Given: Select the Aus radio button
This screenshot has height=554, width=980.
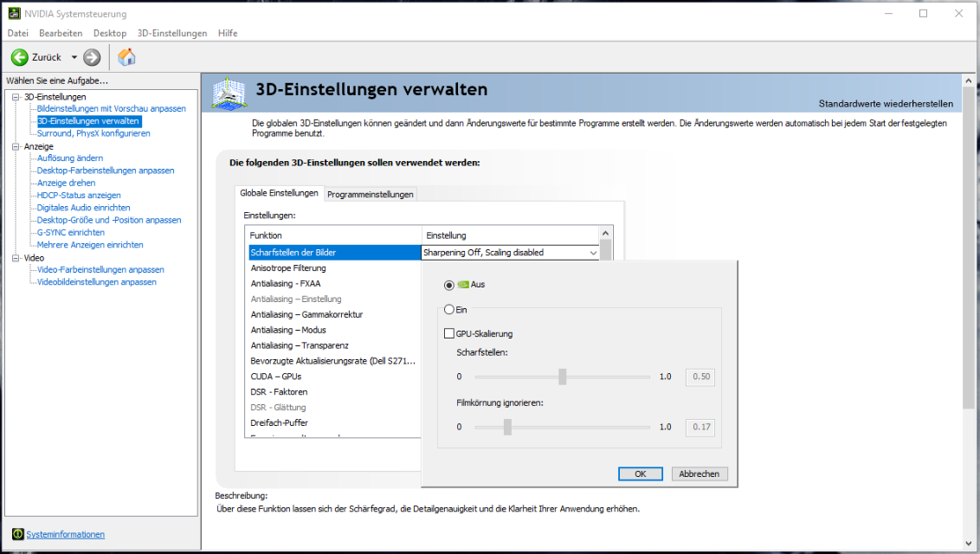Looking at the screenshot, I should (448, 285).
